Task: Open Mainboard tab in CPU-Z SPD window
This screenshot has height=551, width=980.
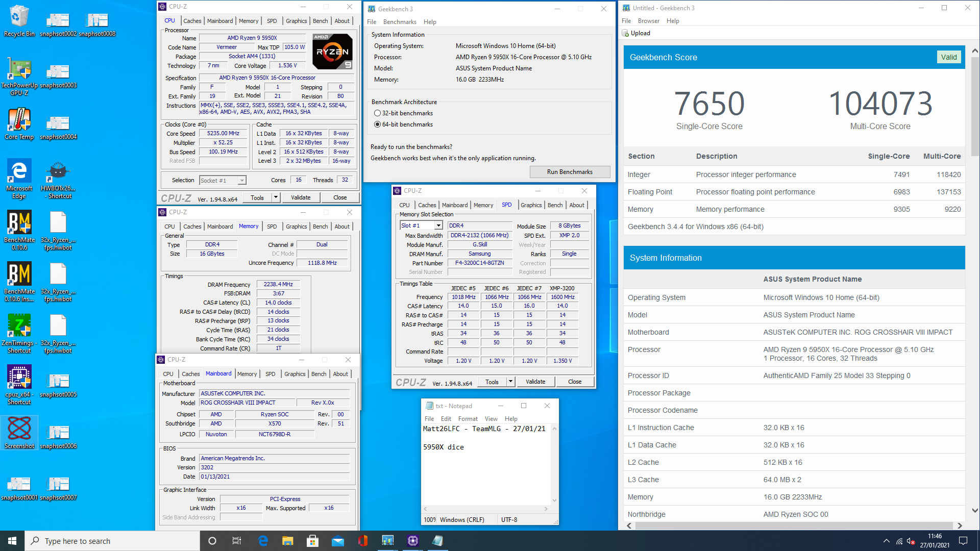Action: click(454, 205)
